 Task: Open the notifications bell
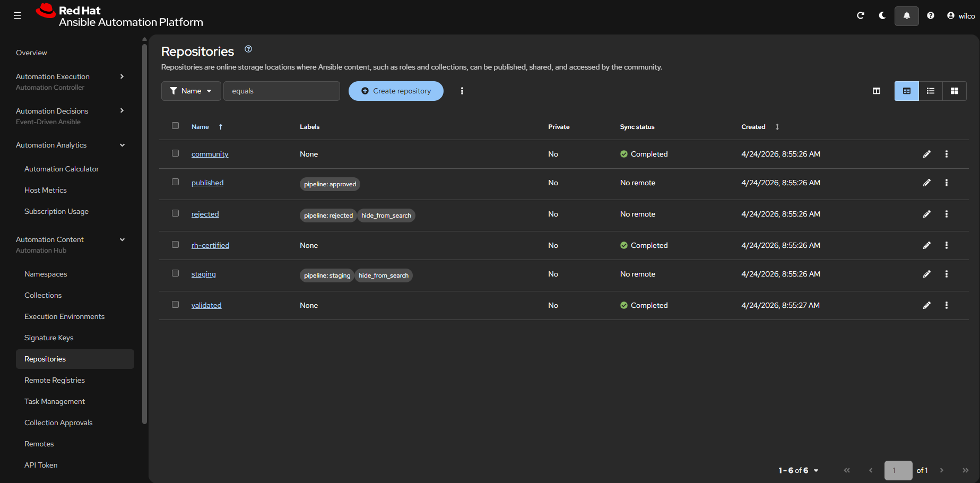tap(907, 16)
